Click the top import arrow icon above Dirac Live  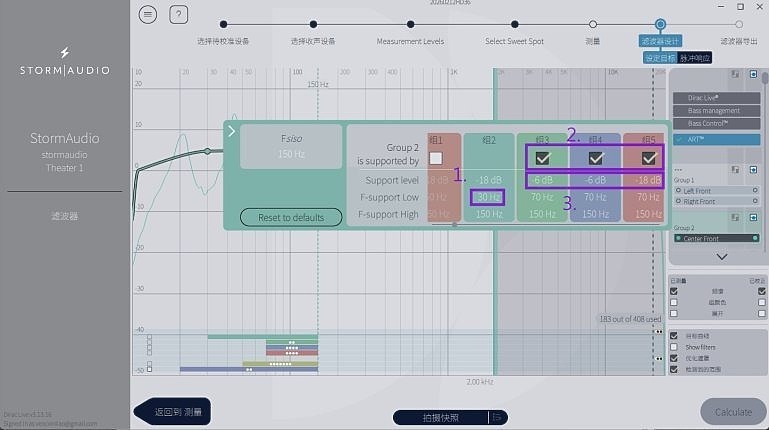753,74
